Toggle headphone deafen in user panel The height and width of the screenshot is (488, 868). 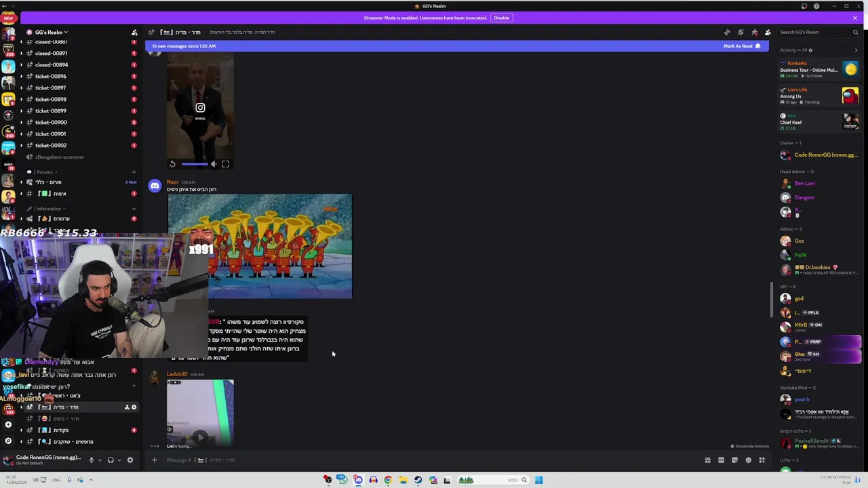coord(111,460)
